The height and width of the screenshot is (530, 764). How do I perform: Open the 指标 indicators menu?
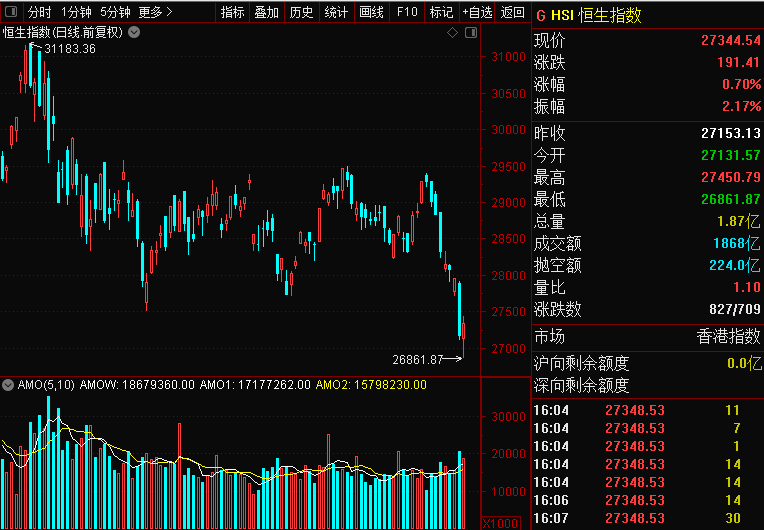point(232,12)
